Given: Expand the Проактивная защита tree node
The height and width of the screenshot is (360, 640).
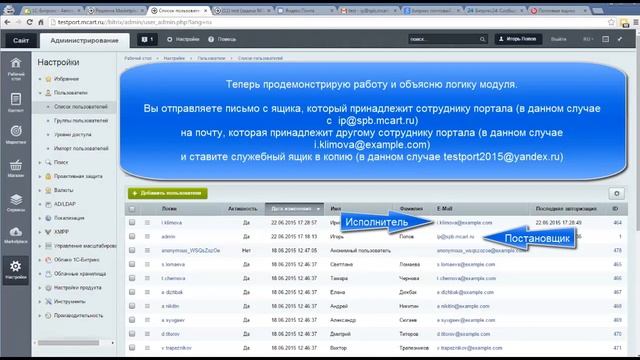Looking at the screenshot, I should 40,176.
